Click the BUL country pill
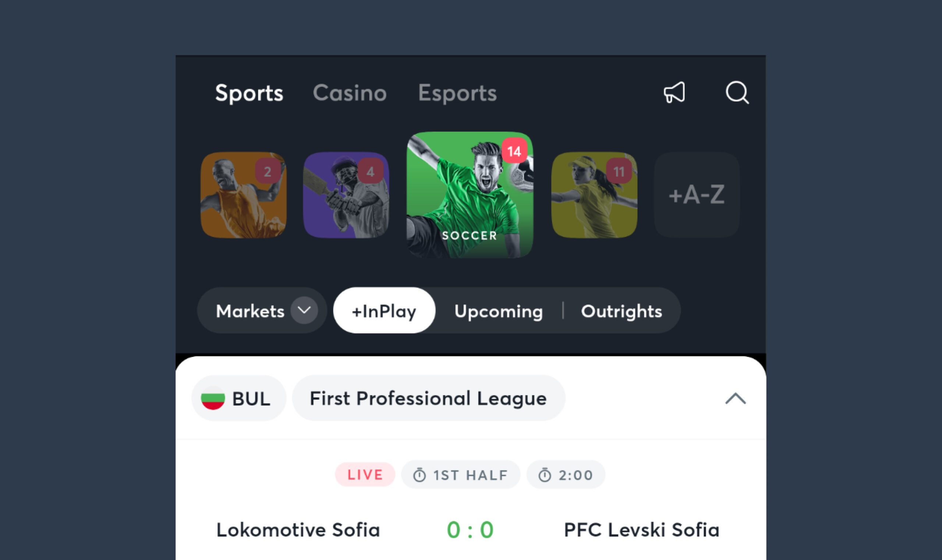Viewport: 942px width, 560px height. (238, 398)
